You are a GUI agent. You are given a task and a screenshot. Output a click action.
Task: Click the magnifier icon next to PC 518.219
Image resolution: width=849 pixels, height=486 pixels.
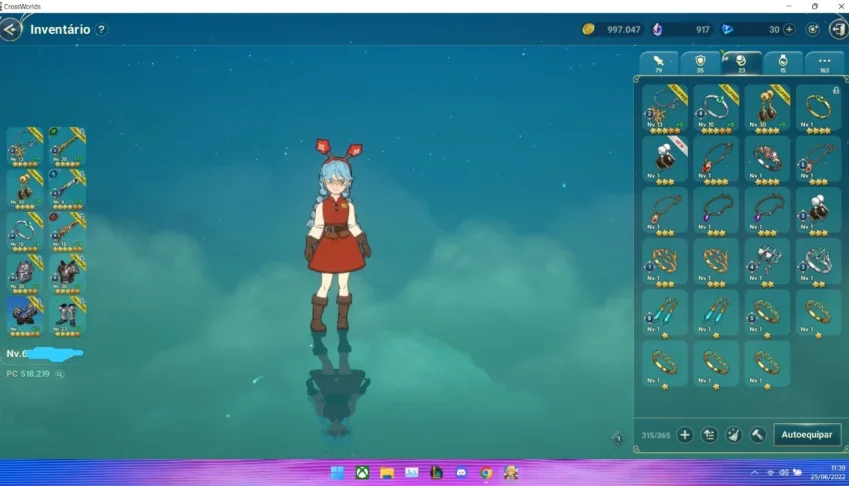tap(60, 374)
